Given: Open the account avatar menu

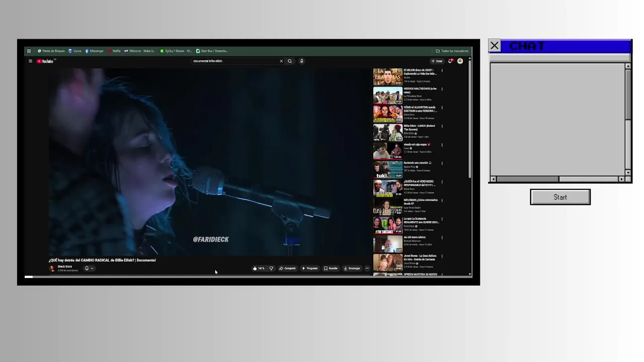Looking at the screenshot, I should tap(460, 61).
